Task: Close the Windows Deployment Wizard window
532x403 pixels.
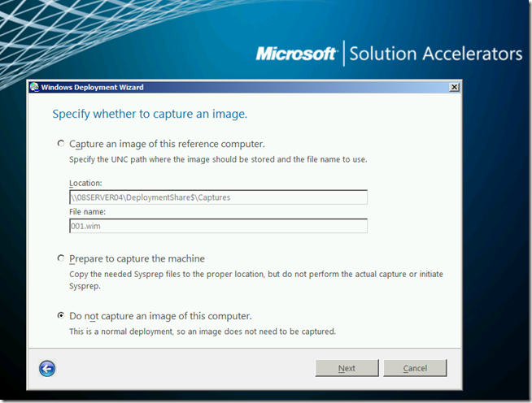Action: pos(454,87)
